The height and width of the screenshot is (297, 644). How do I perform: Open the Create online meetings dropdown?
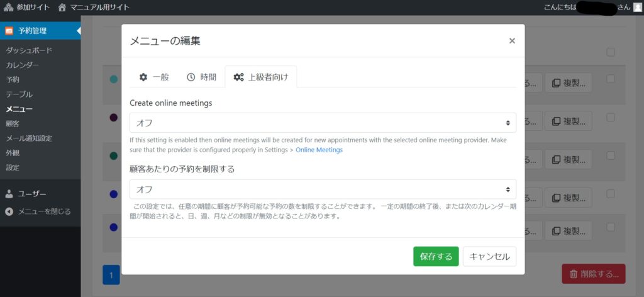[x=323, y=123]
